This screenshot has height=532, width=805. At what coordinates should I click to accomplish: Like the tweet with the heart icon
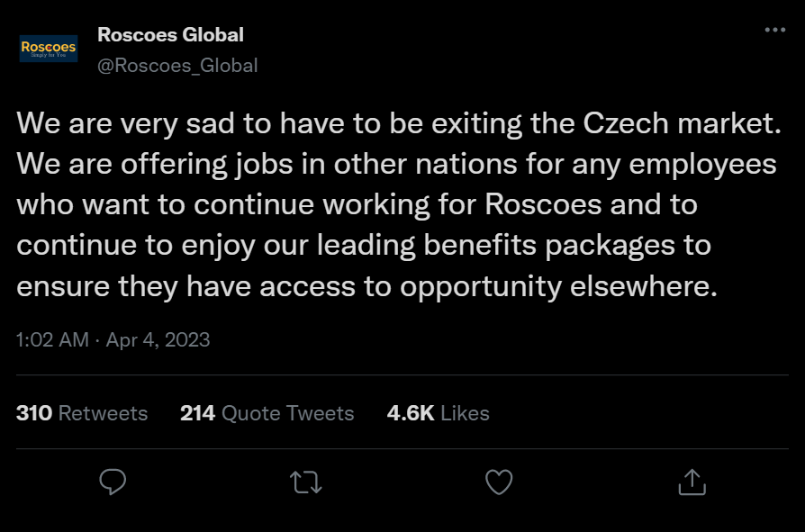498,482
